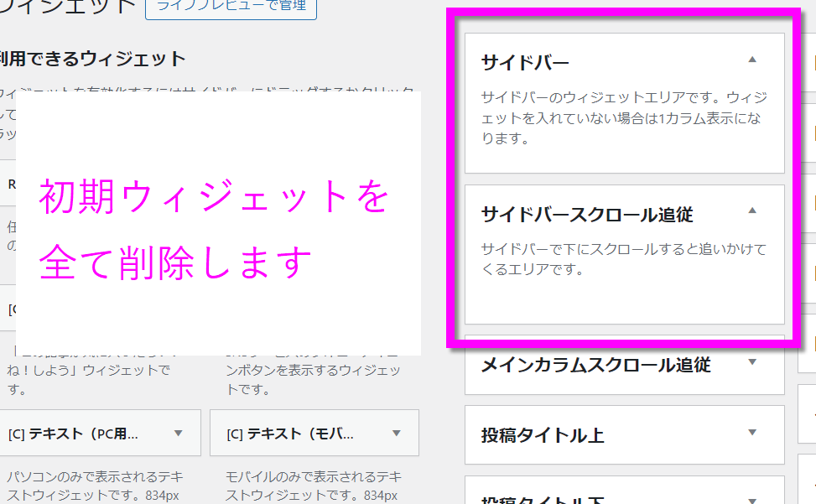Click the モバイルのみで表示される widget description

point(314,484)
